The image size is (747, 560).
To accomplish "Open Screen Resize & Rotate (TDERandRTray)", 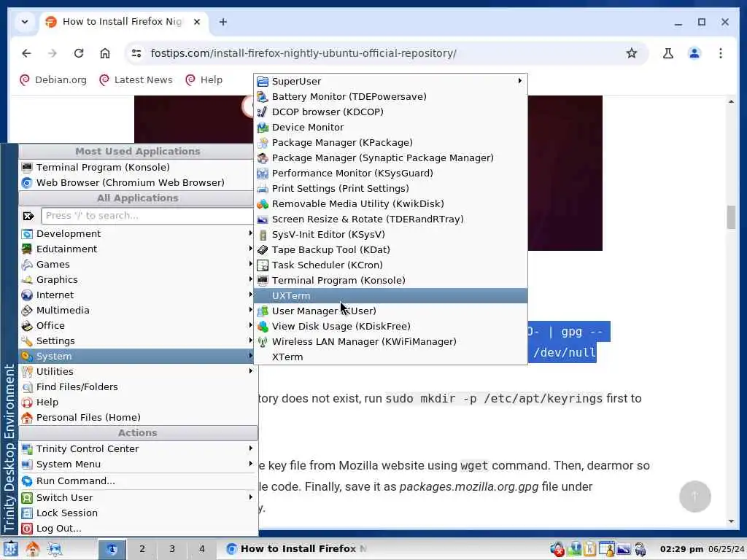I will point(390,219).
